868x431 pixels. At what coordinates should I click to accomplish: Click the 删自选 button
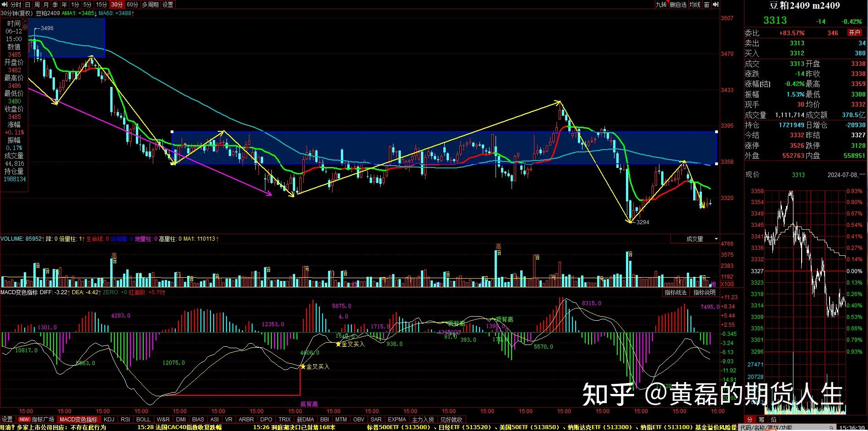[679, 5]
